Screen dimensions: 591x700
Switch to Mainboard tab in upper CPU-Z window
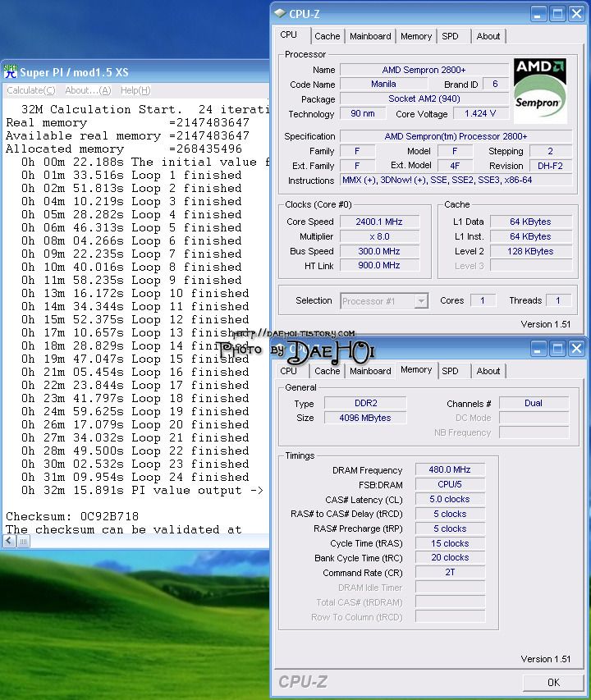[x=370, y=36]
